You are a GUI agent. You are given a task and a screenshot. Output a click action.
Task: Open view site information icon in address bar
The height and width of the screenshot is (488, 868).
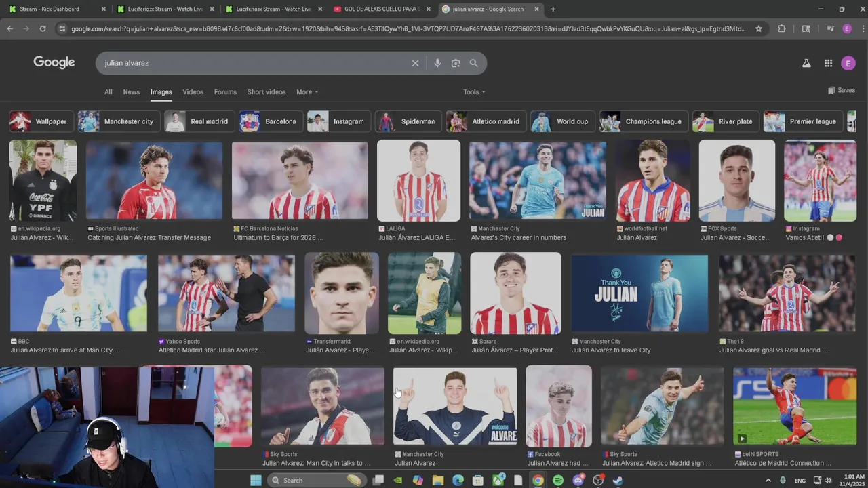coord(62,28)
